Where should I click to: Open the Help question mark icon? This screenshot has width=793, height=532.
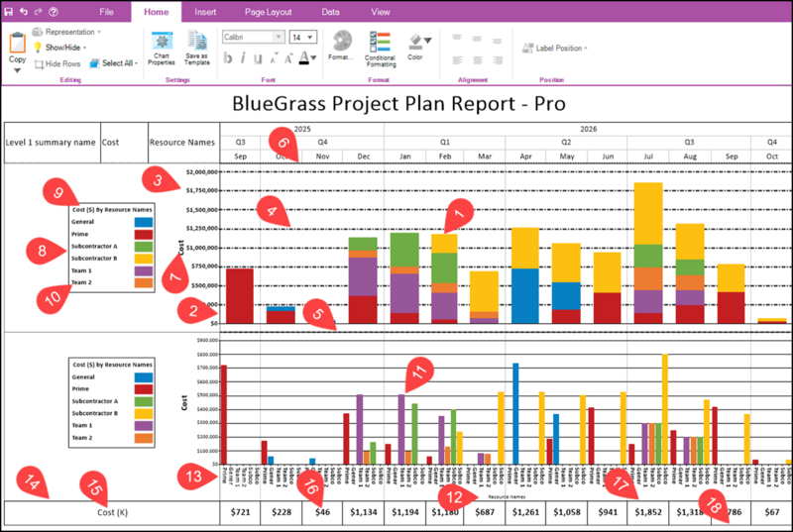54,12
